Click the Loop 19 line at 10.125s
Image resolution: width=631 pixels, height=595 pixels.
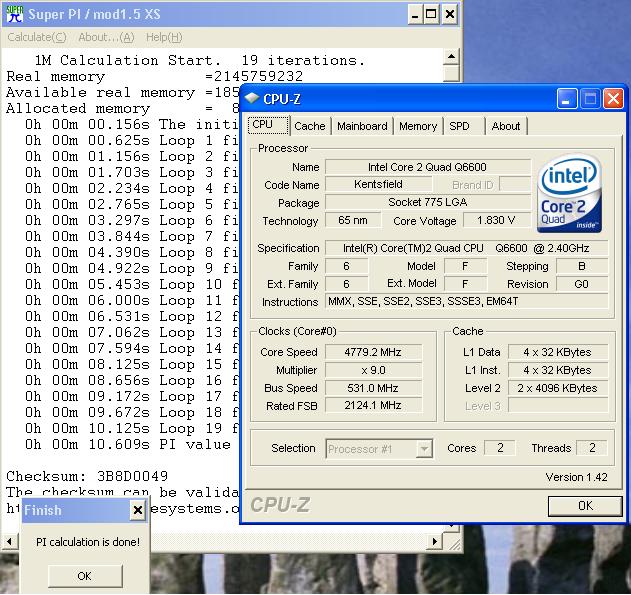point(132,428)
